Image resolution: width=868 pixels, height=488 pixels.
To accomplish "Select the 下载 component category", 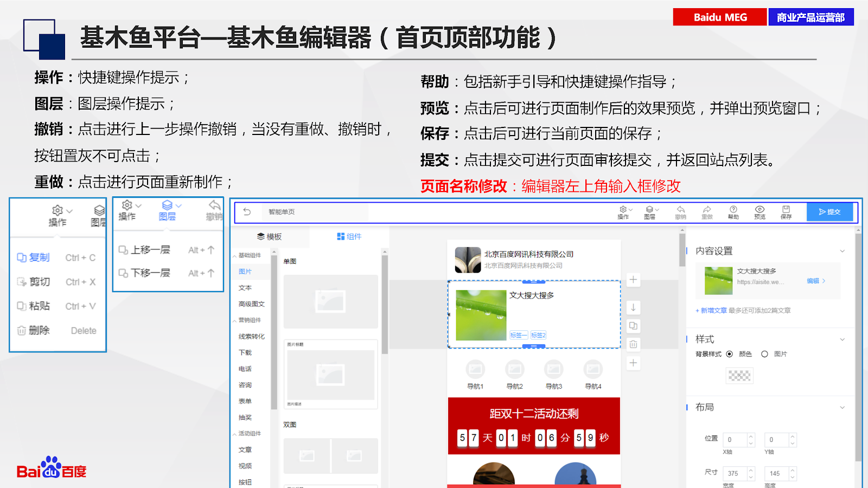I will [245, 353].
